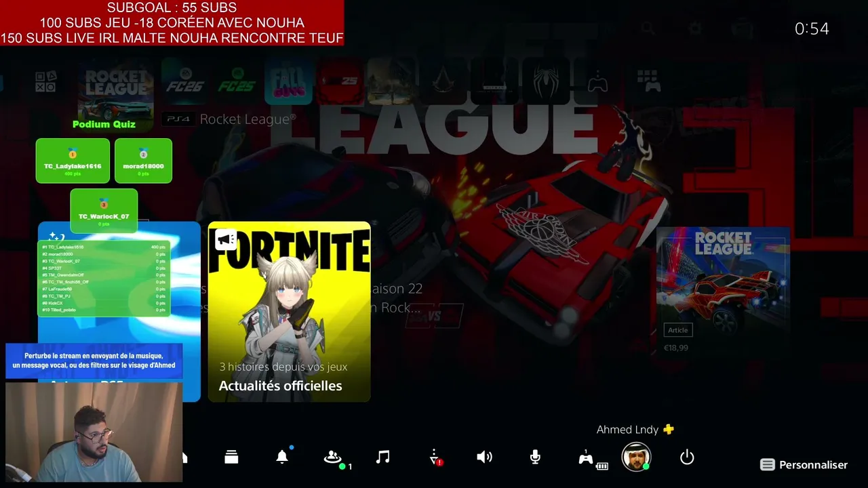Viewport: 868px width, 488px height.
Task: Click the megaphone icon on Fortnite card
Action: (x=225, y=239)
